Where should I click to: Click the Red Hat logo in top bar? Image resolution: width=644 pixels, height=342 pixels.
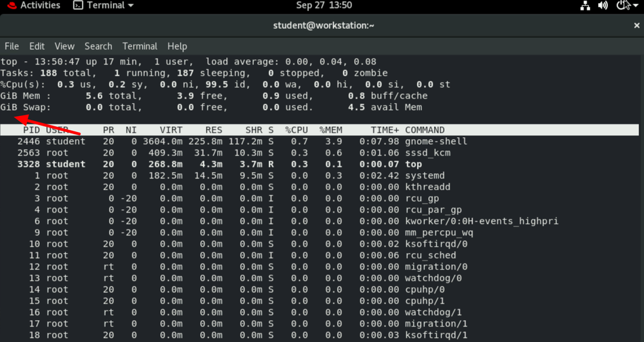tap(9, 6)
